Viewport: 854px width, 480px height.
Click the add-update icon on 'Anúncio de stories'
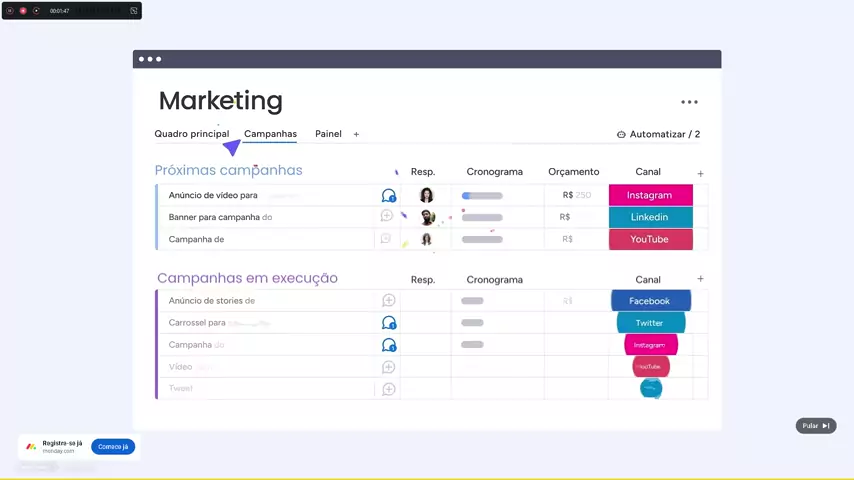[388, 301]
